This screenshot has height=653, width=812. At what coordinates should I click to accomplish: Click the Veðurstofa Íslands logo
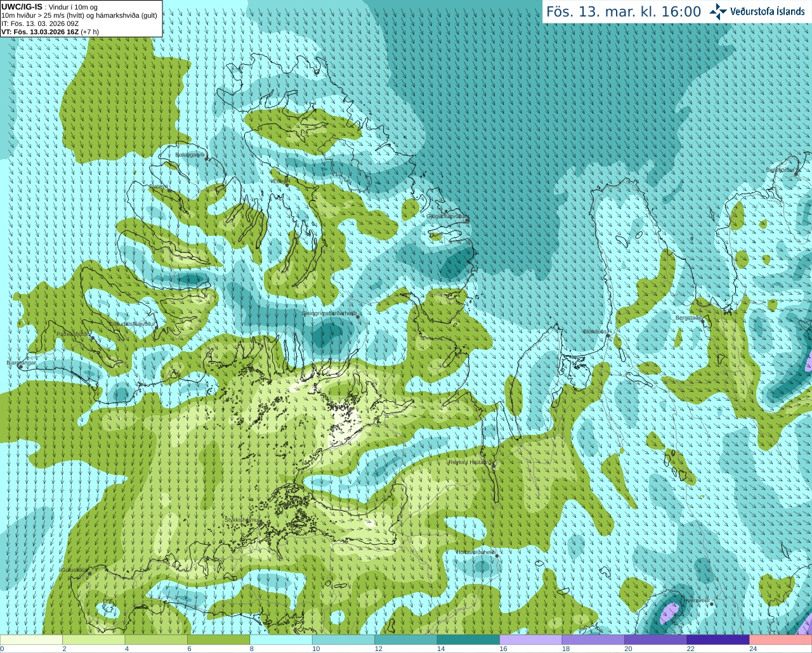click(758, 11)
